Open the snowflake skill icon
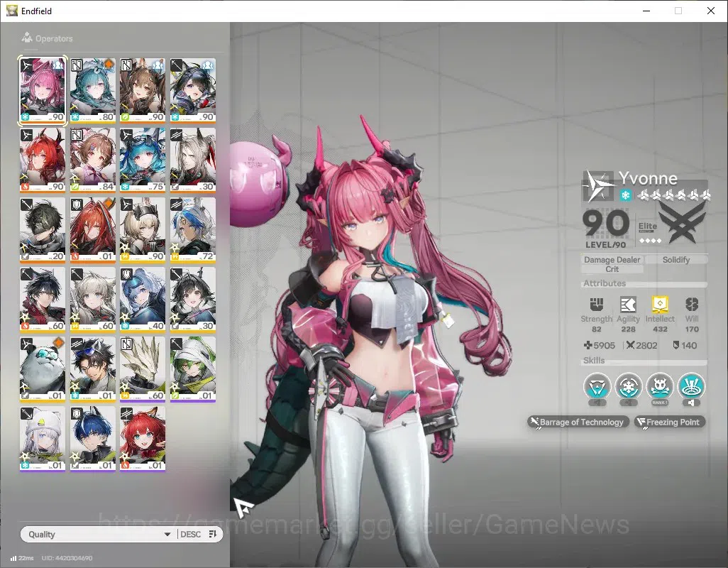 point(628,386)
